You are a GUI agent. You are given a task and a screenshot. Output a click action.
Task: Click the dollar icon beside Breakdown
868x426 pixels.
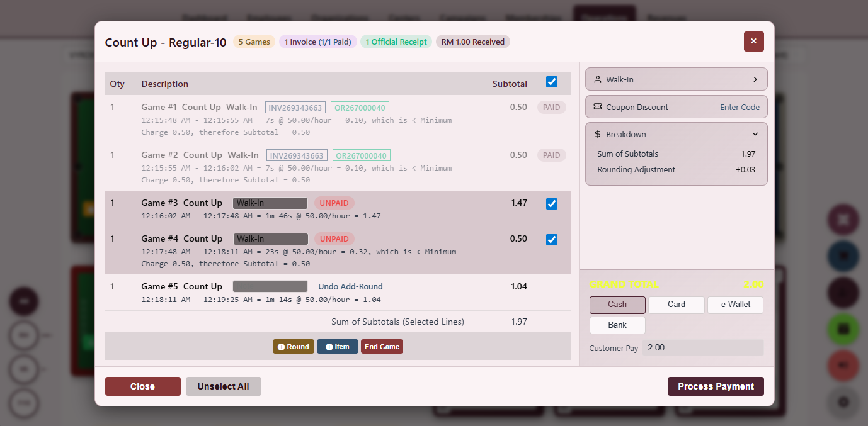(x=598, y=134)
